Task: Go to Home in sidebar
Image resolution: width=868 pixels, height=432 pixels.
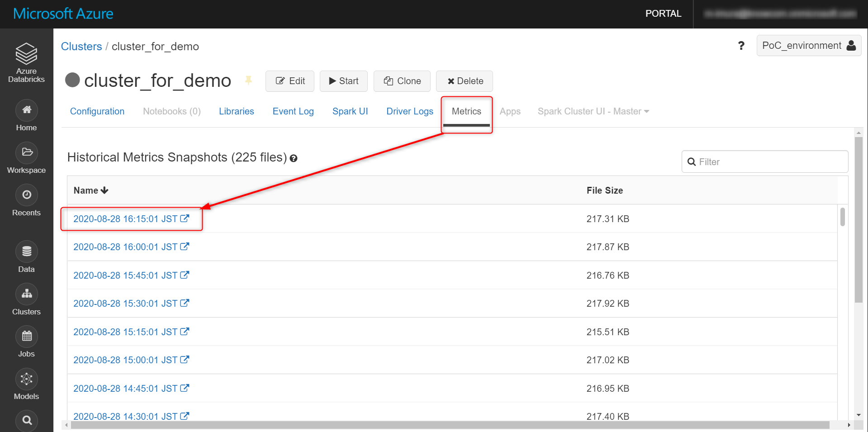Action: [x=27, y=116]
